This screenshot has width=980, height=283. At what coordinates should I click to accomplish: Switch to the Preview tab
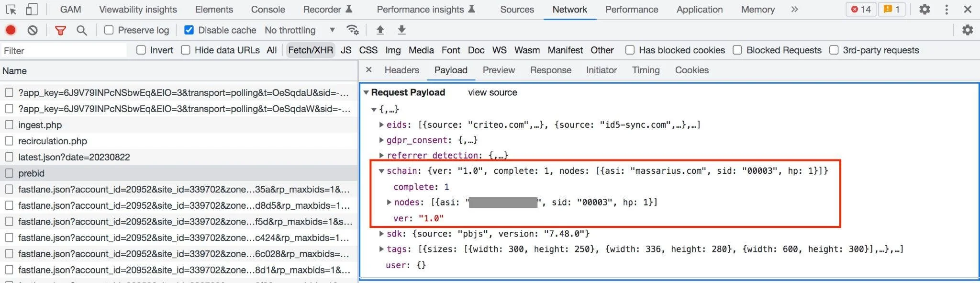[x=499, y=70]
